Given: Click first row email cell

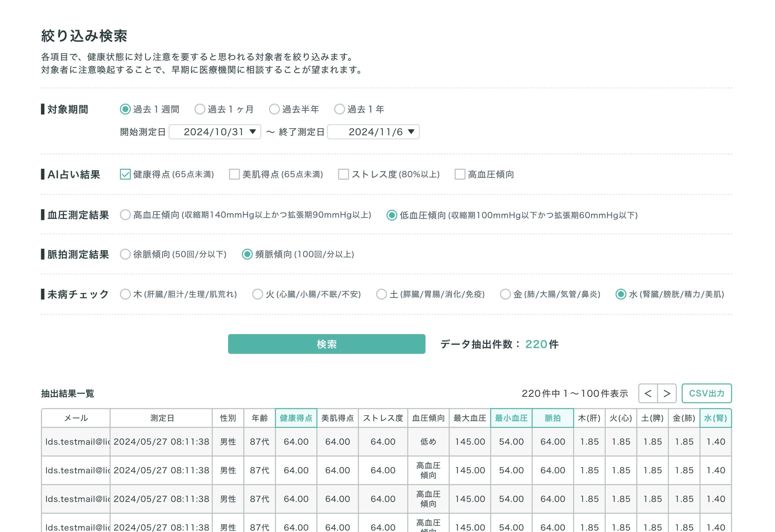Looking at the screenshot, I should (x=76, y=442).
